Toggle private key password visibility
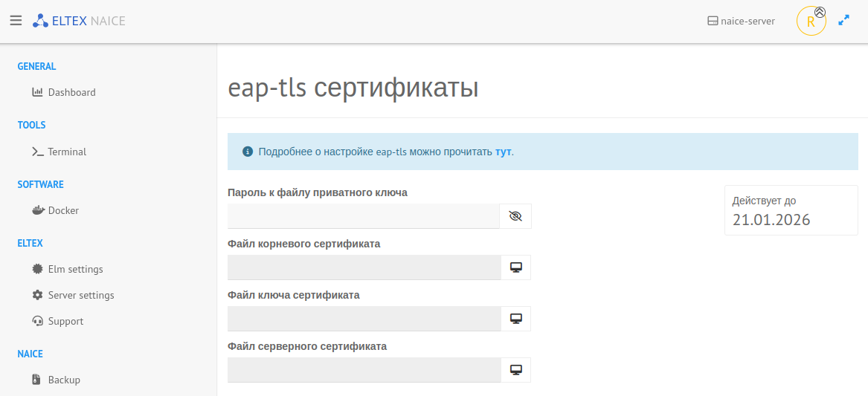The height and width of the screenshot is (396, 868). click(515, 216)
